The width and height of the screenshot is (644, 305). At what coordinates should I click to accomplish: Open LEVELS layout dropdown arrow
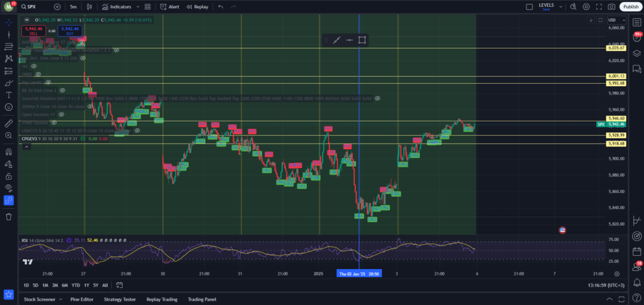pos(561,6)
